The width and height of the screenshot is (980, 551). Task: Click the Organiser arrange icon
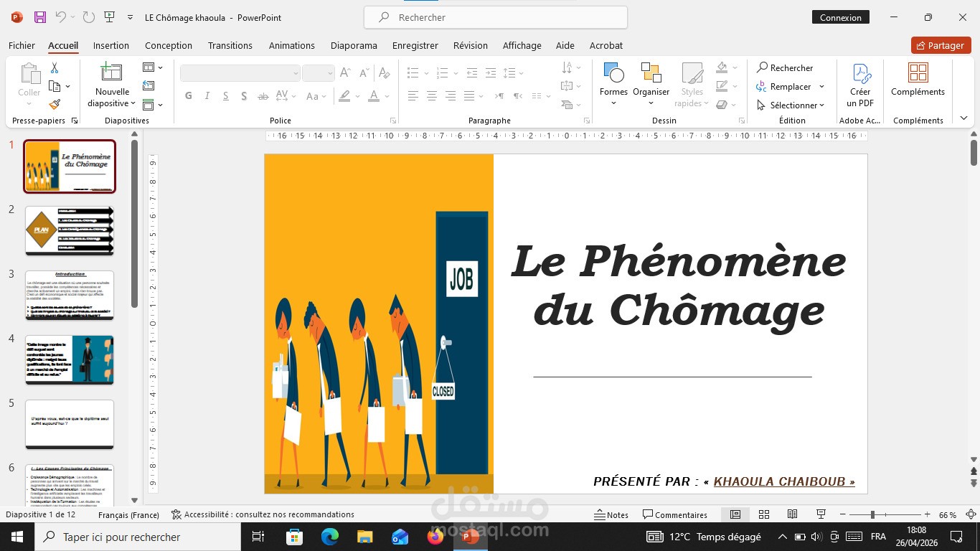click(651, 72)
